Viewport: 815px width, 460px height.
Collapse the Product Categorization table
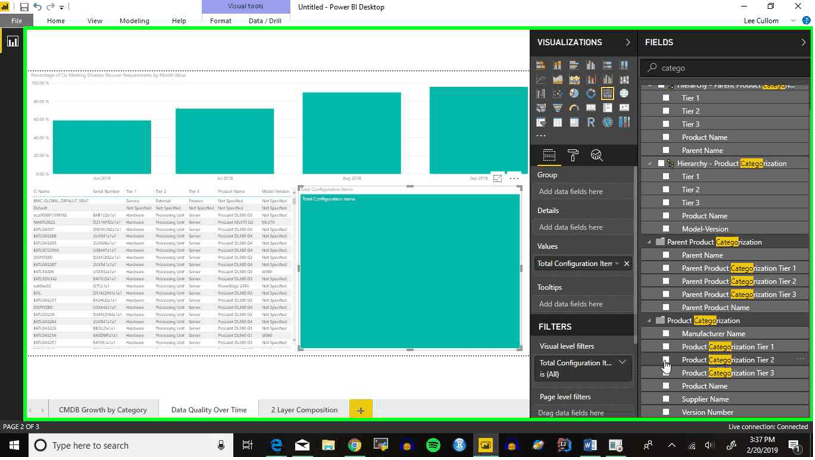pyautogui.click(x=649, y=320)
